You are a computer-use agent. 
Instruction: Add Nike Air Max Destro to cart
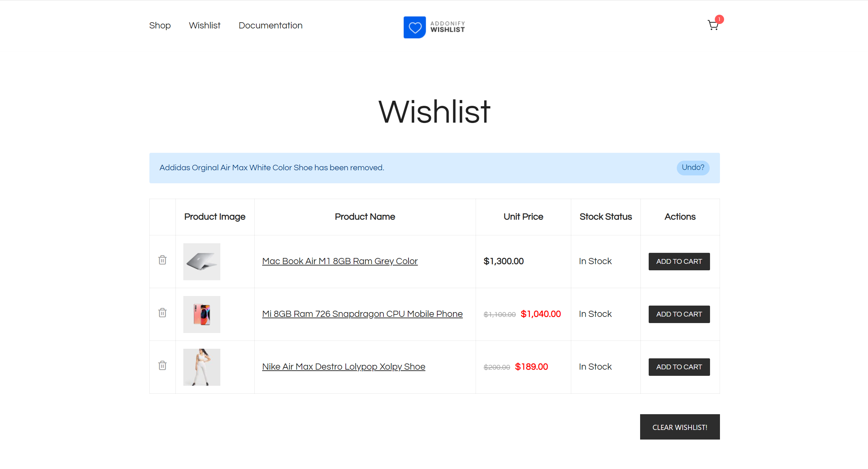point(679,367)
